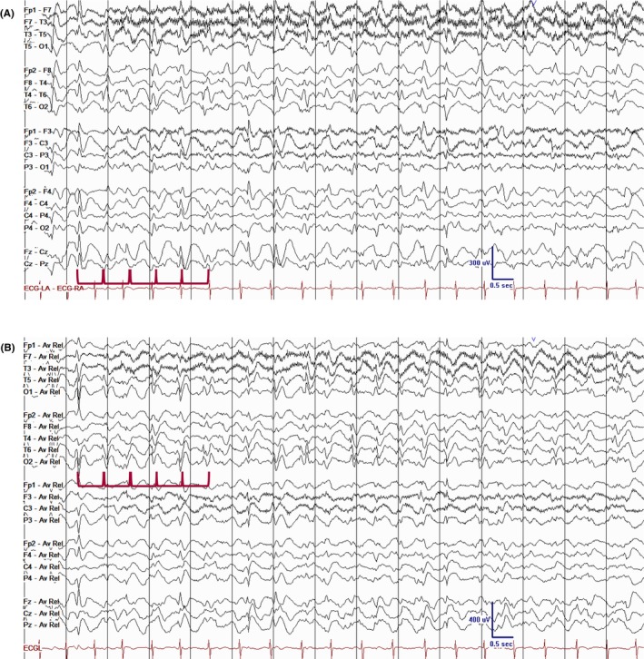Select the F7 - T3 channel label
This screenshot has width=644, height=659.
point(36,22)
